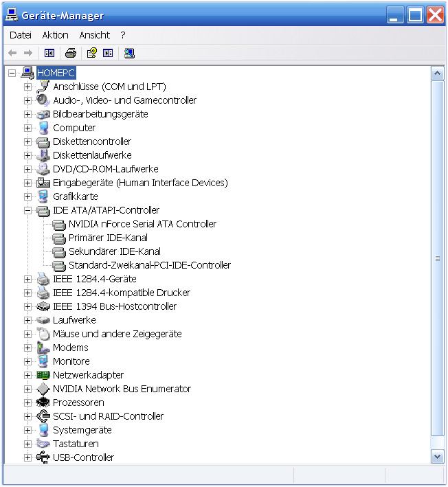The height and width of the screenshot is (487, 448).
Task: Click the vertical scrollbar thumb
Action: point(438,258)
